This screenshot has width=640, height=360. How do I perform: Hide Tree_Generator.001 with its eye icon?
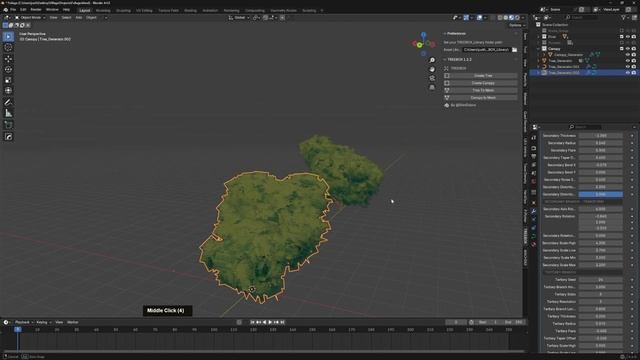[628, 67]
